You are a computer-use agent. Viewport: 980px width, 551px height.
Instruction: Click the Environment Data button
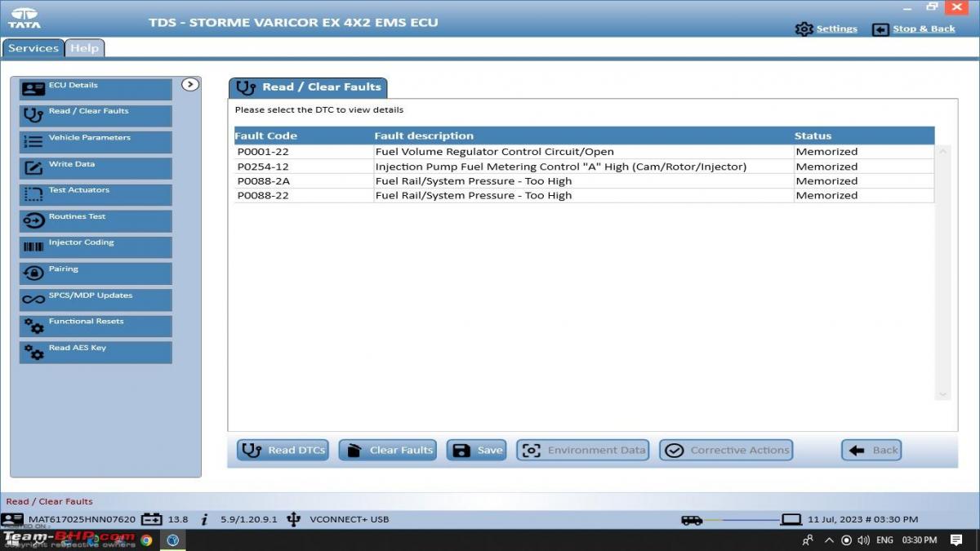coord(583,450)
